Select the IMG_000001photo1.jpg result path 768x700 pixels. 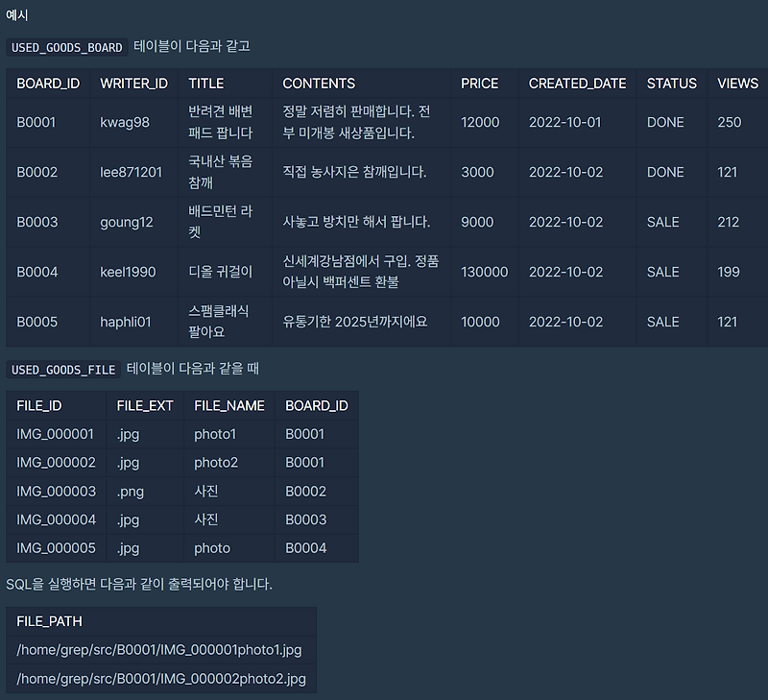point(159,650)
